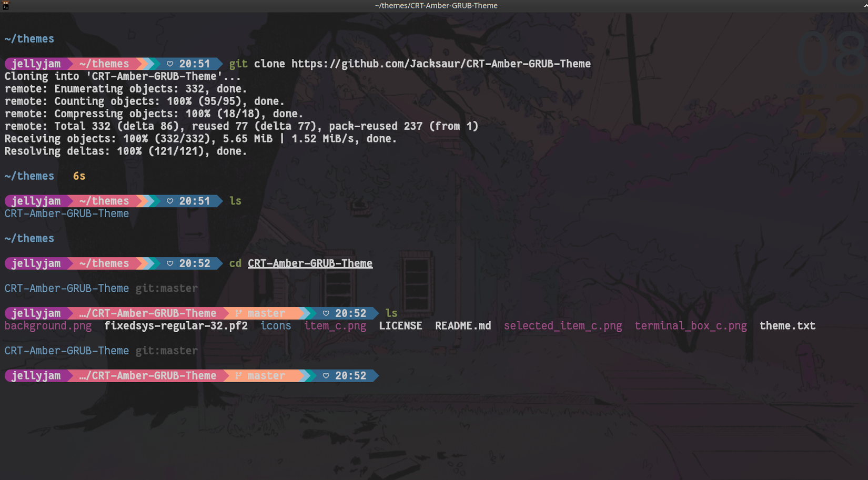Click the "Receiving objects: 100% (332/332)" line
Image resolution: width=868 pixels, height=480 pixels.
[x=200, y=139]
